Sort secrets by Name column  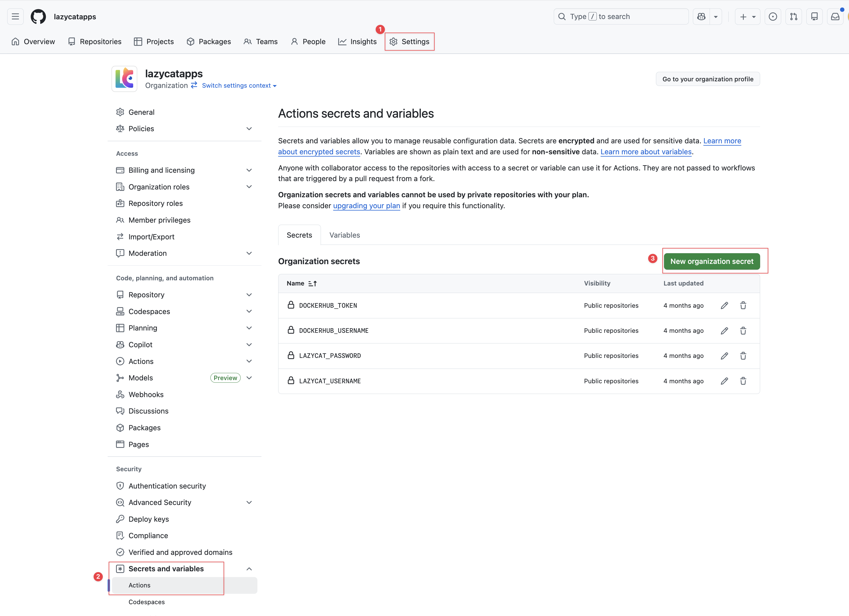tap(302, 283)
